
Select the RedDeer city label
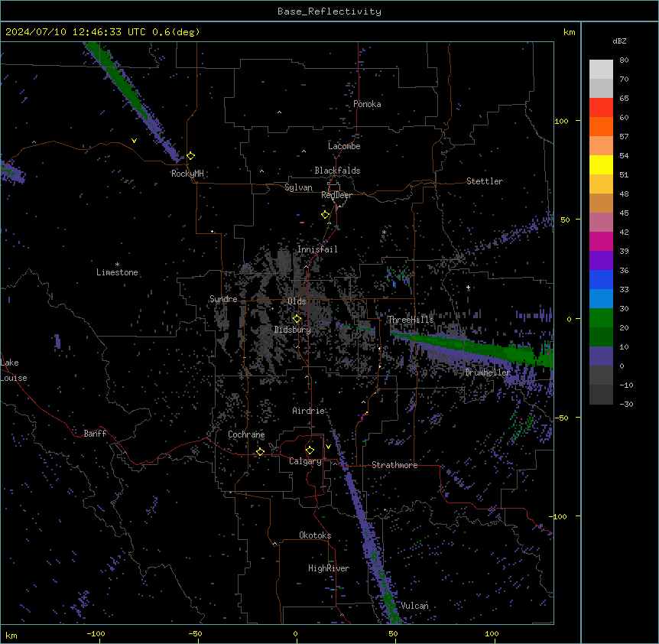pos(336,195)
